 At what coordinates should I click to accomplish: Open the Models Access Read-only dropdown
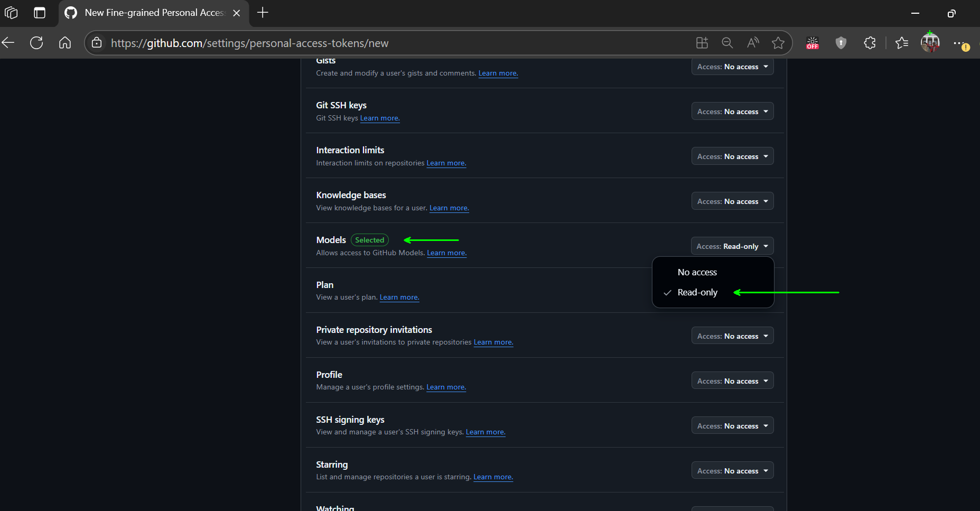tap(732, 246)
